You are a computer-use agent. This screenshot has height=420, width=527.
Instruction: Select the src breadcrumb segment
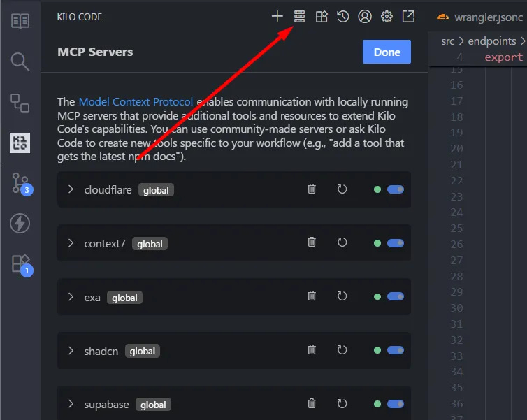(448, 41)
